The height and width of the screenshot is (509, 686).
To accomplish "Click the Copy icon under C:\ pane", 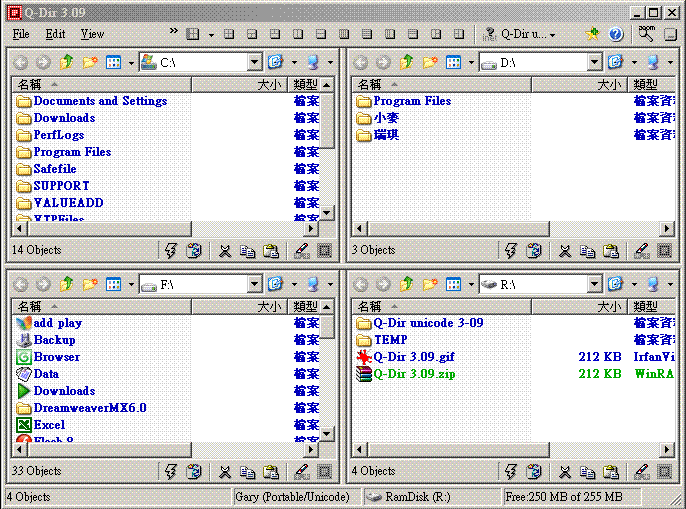I will (248, 251).
